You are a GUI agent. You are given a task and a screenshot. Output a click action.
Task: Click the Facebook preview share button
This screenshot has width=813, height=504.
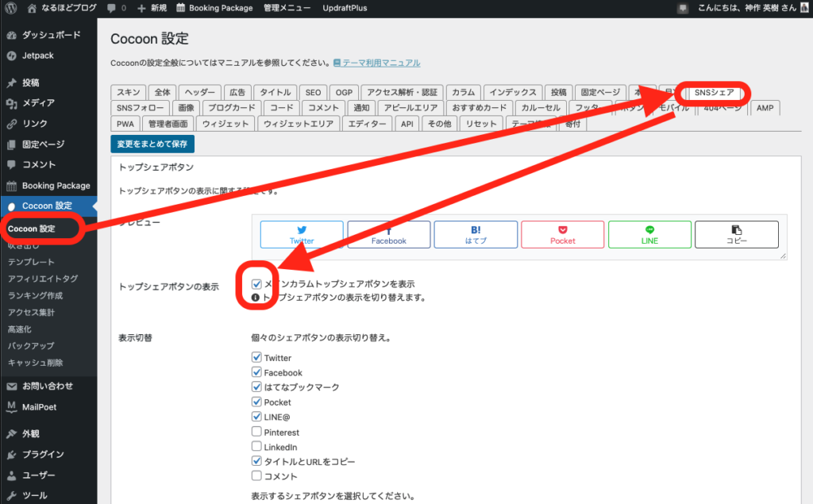pyautogui.click(x=389, y=234)
